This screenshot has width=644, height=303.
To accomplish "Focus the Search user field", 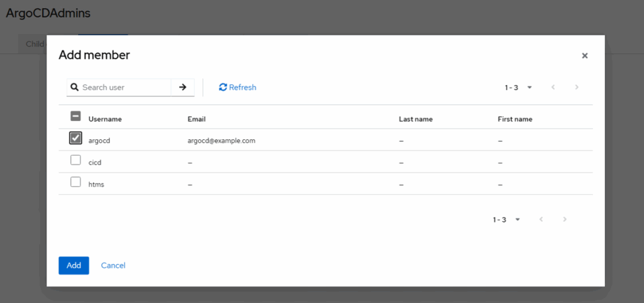I will pyautogui.click(x=119, y=87).
